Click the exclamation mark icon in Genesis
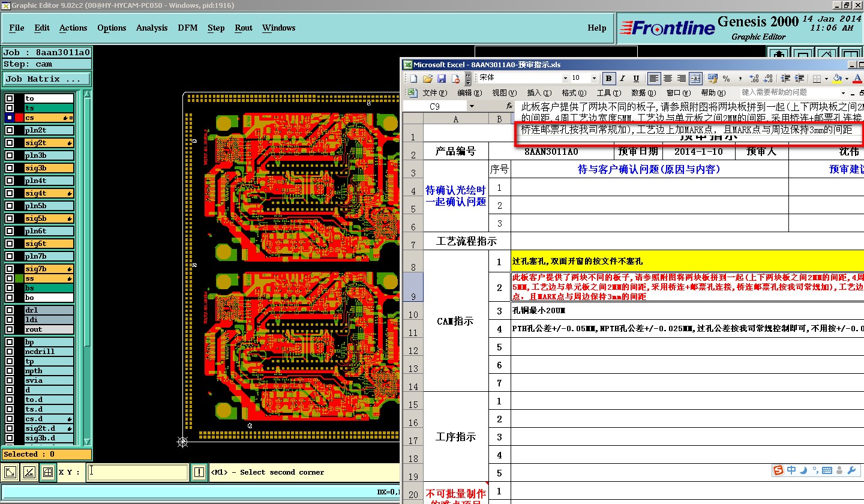 [x=199, y=472]
